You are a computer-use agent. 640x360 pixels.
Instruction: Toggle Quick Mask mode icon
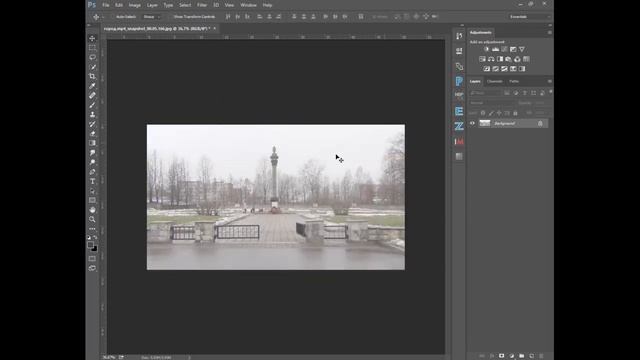coord(92,258)
